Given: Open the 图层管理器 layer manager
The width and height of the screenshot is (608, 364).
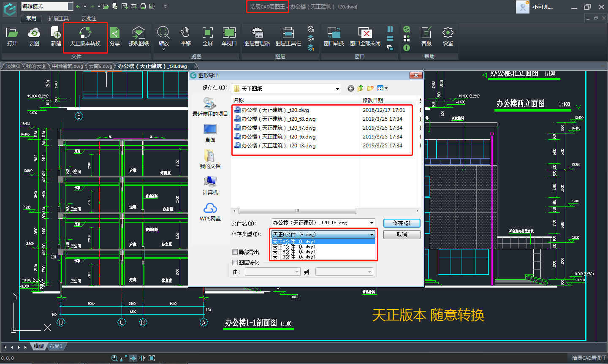Looking at the screenshot, I should [257, 36].
